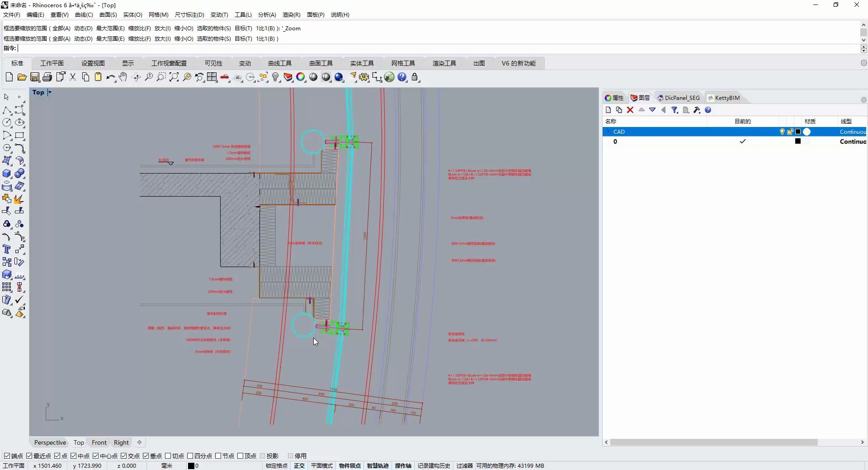868x470 pixels.
Task: Open the Top viewport dropdown arrow
Action: tap(50, 92)
